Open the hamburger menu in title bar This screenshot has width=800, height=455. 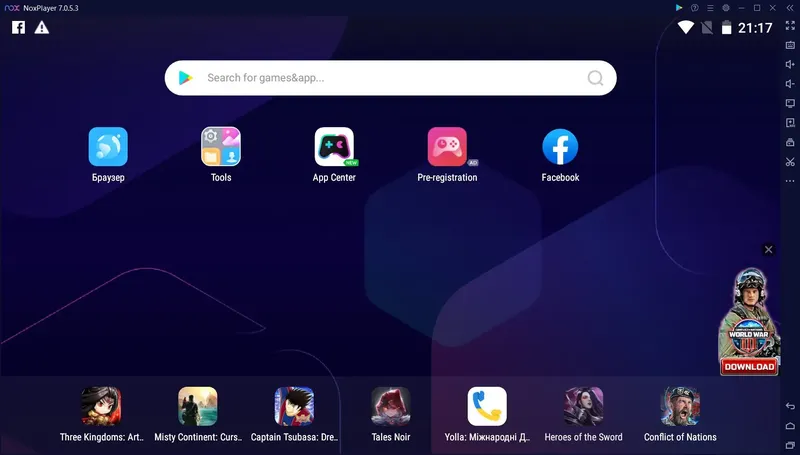coord(710,8)
